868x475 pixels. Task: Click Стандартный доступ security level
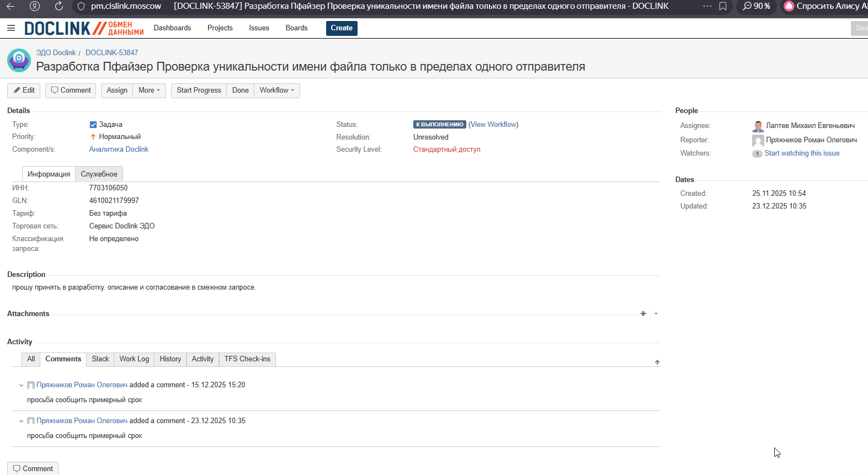[x=447, y=150]
